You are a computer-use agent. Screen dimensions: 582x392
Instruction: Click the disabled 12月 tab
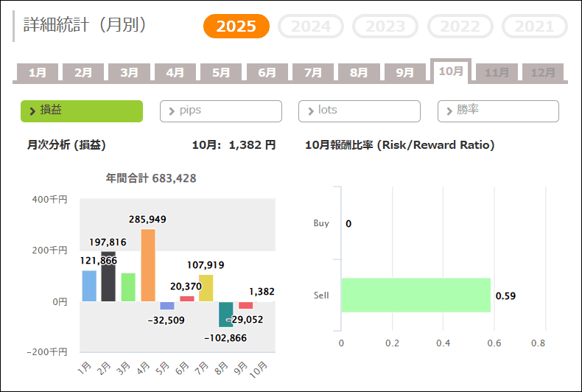[x=543, y=72]
